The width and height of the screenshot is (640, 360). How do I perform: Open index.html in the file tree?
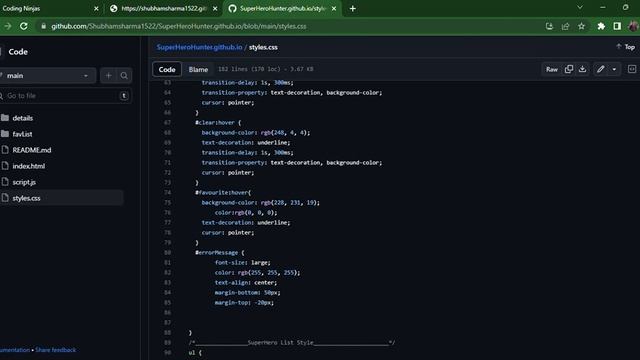pyautogui.click(x=29, y=166)
